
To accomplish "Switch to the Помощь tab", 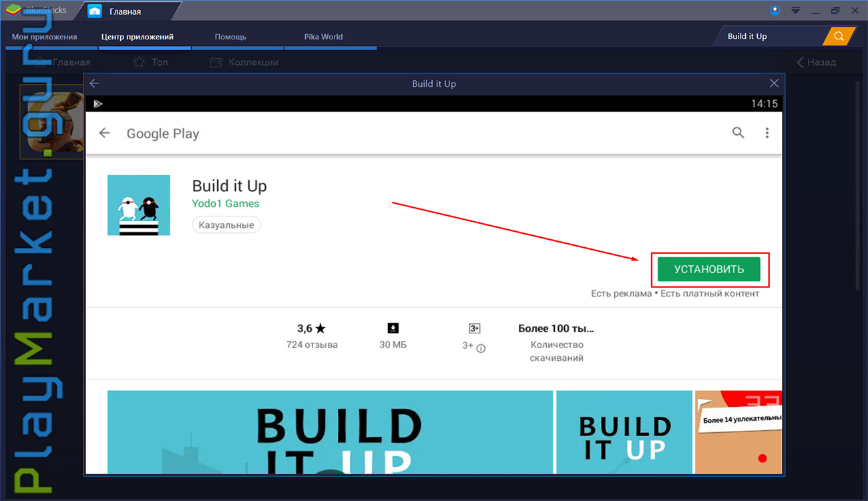I will 230,37.
